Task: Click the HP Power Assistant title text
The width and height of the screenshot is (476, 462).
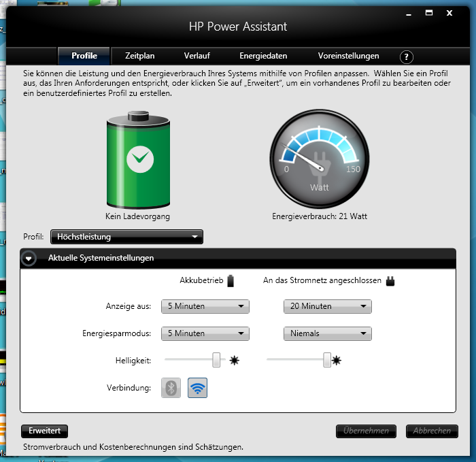Action: (238, 27)
